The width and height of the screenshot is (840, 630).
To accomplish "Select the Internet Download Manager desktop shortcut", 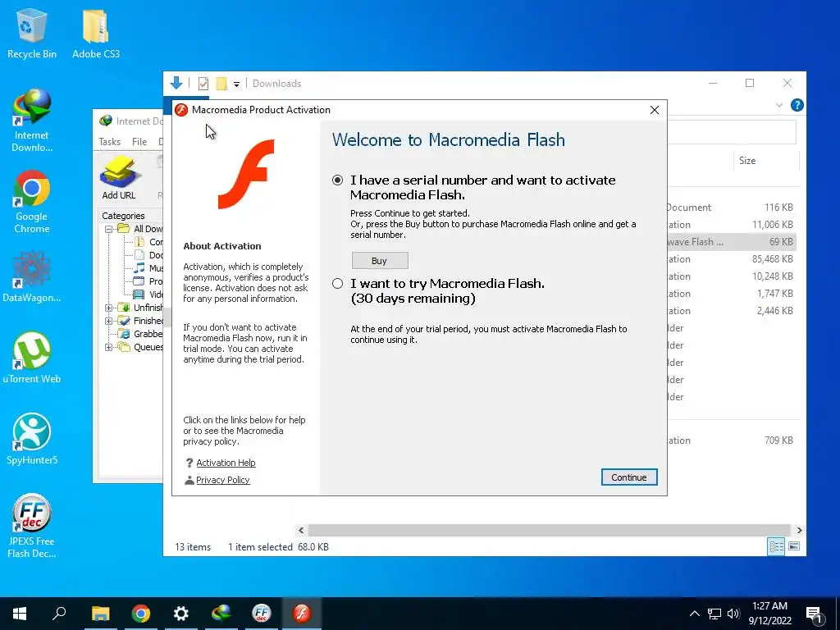I will click(32, 121).
